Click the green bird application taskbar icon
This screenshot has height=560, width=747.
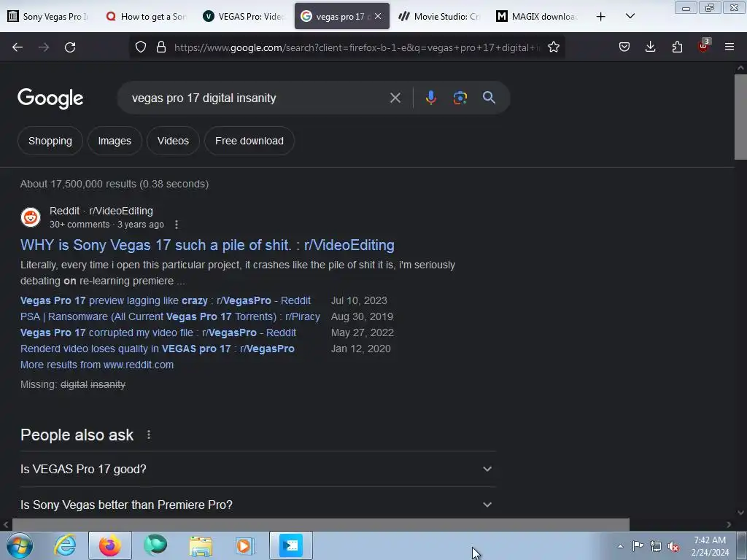coord(155,545)
